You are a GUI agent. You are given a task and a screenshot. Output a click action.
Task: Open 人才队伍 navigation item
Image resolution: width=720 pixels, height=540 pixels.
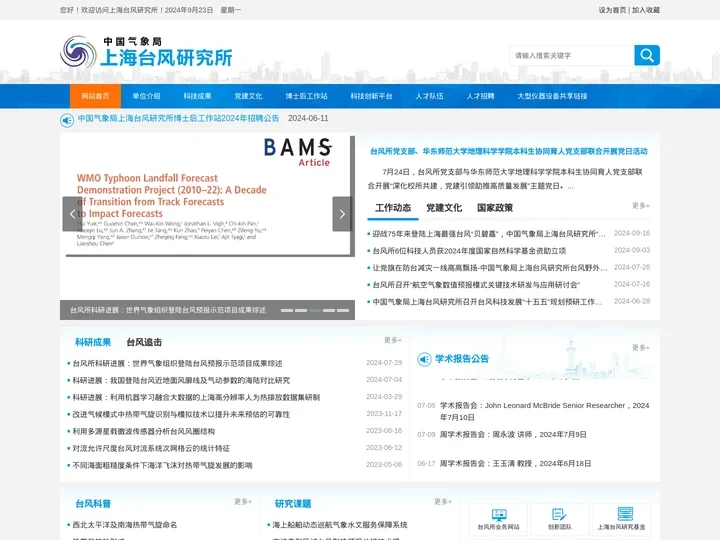pyautogui.click(x=429, y=96)
